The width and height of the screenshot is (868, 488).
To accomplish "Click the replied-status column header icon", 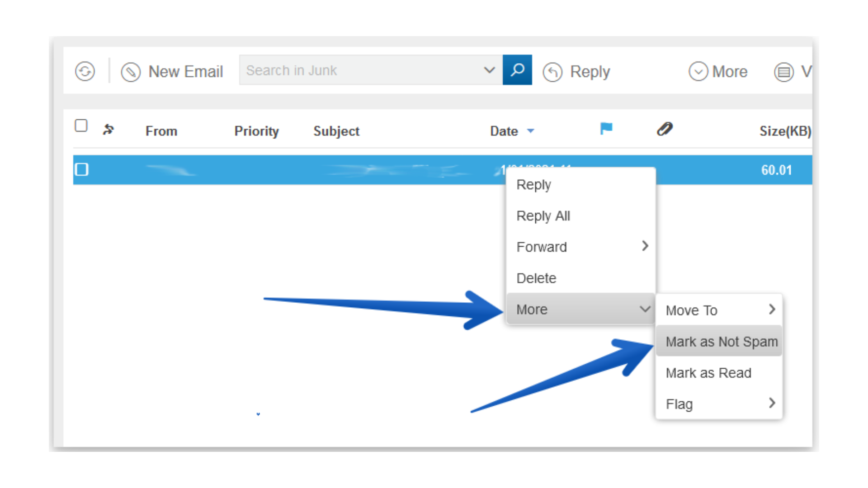I will (x=108, y=130).
